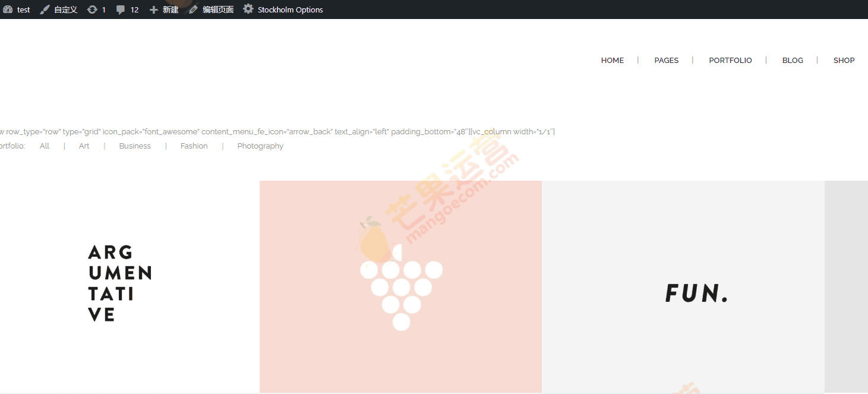Click the updates refresh icon
Viewport: 868px width, 394px height.
click(92, 10)
